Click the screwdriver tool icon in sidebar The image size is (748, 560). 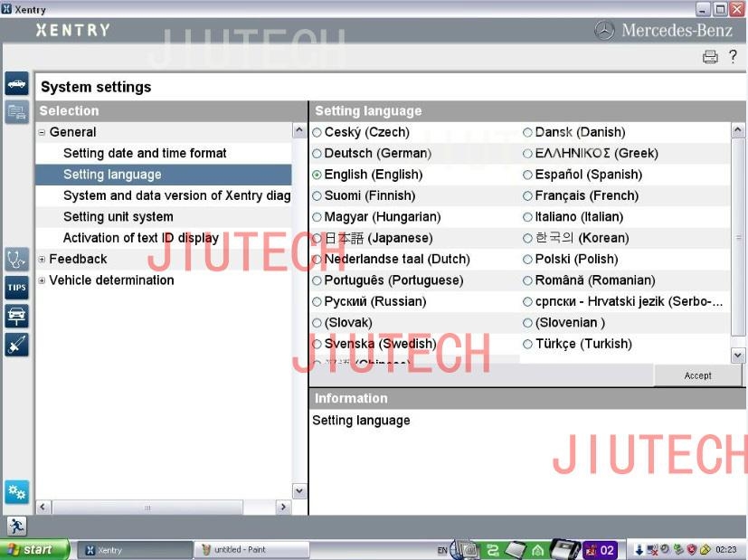pos(16,345)
